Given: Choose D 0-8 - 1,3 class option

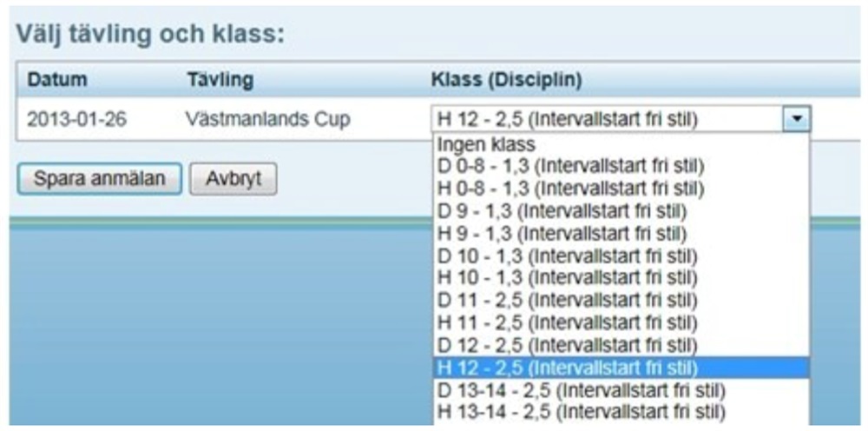Looking at the screenshot, I should coord(621,166).
